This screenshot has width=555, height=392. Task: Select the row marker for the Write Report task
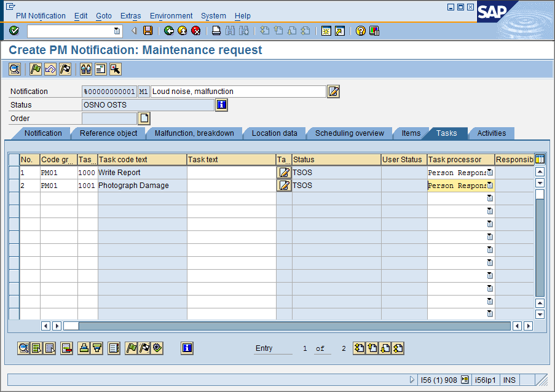pyautogui.click(x=14, y=173)
